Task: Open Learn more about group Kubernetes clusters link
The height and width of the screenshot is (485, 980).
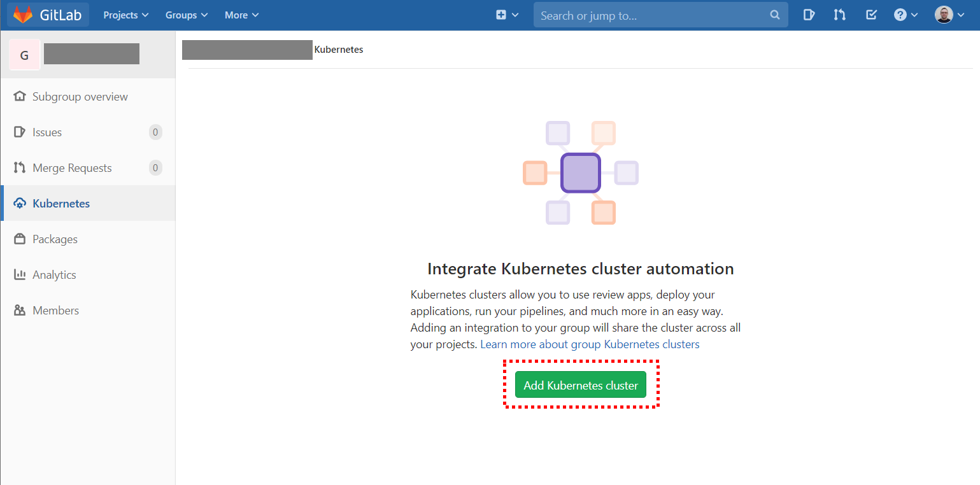Action: point(590,344)
